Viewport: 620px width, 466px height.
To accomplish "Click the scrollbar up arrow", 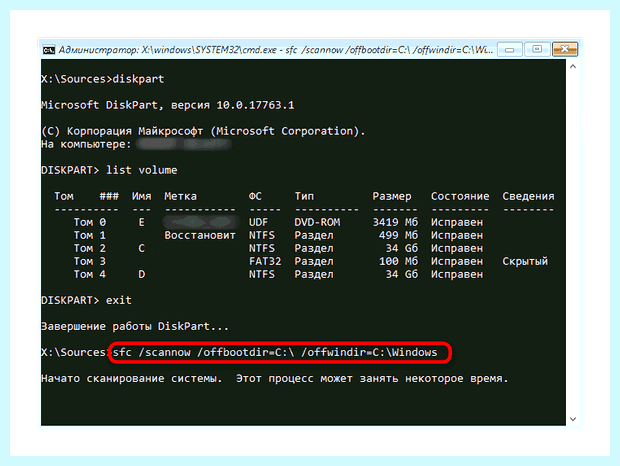I will pos(573,67).
